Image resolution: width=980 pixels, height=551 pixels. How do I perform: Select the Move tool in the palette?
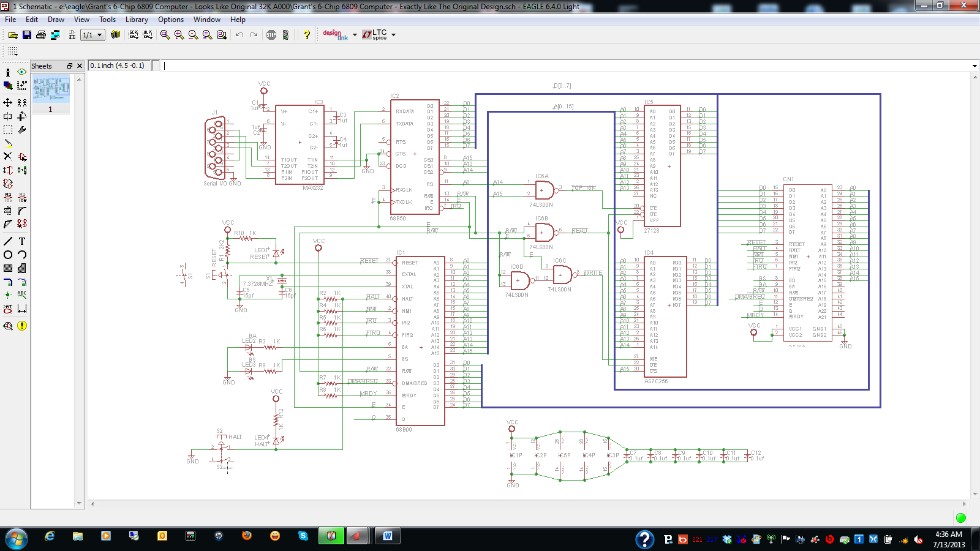pyautogui.click(x=8, y=102)
